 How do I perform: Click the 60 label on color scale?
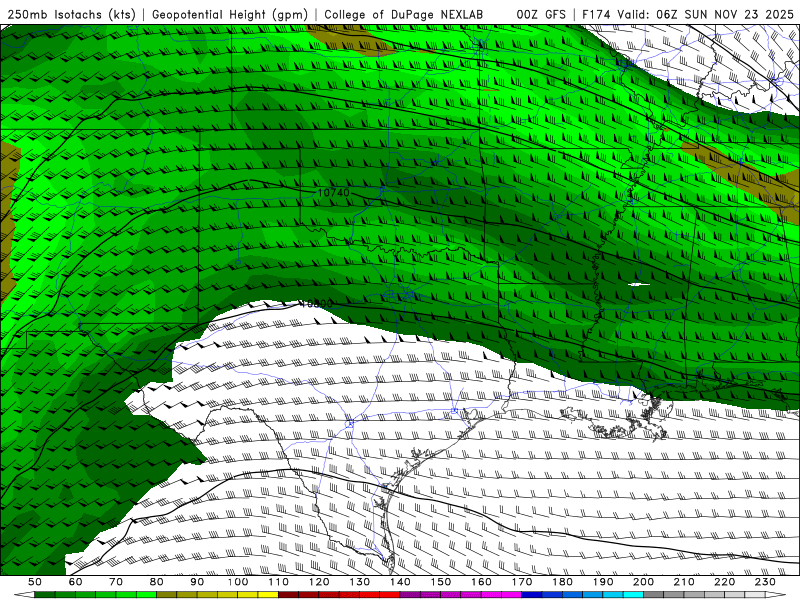pyautogui.click(x=75, y=582)
